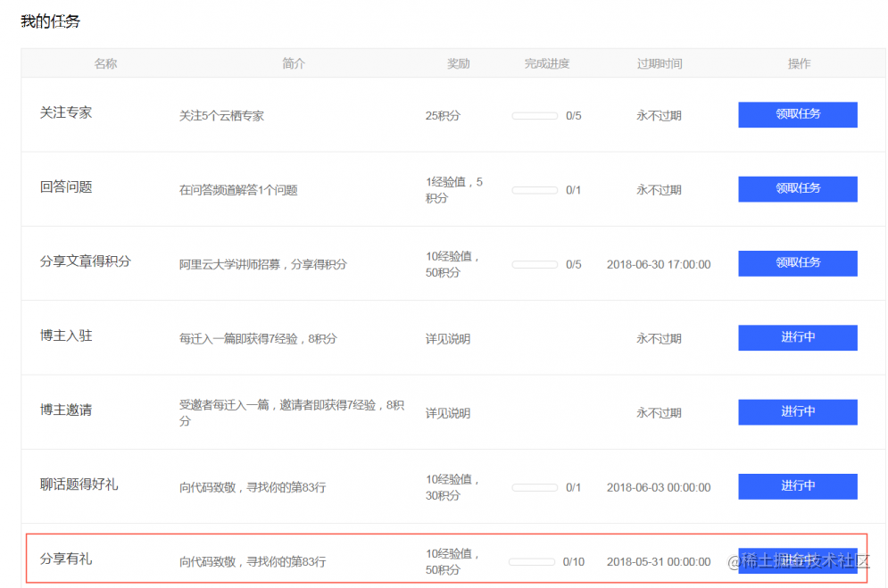Select the 过期时间 column header
The height and width of the screenshot is (588, 888).
(660, 63)
